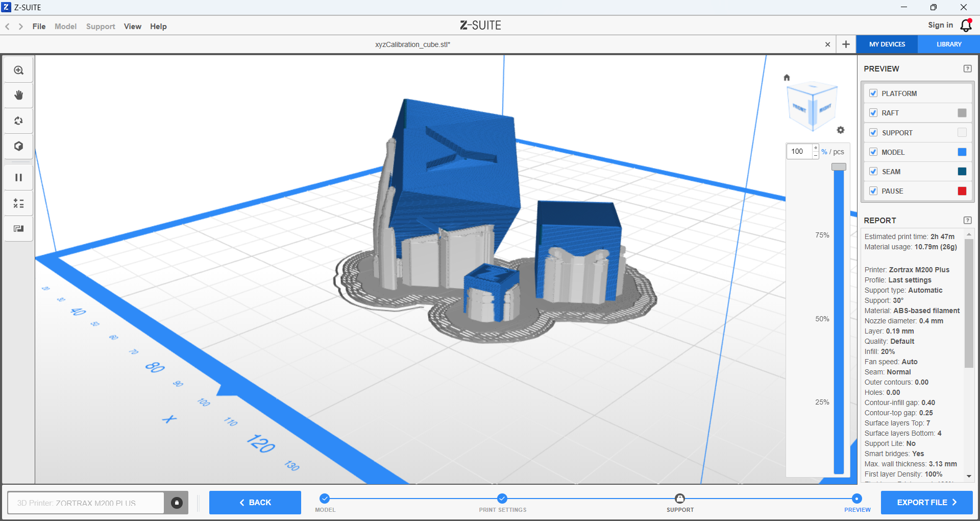Click the layer percentage input field
Viewport: 980px width, 521px height.
[799, 152]
